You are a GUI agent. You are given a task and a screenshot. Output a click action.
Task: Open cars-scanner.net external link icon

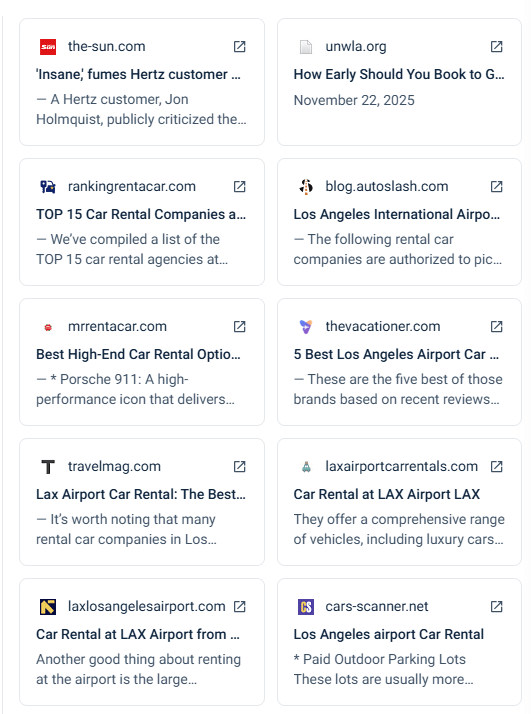(496, 607)
